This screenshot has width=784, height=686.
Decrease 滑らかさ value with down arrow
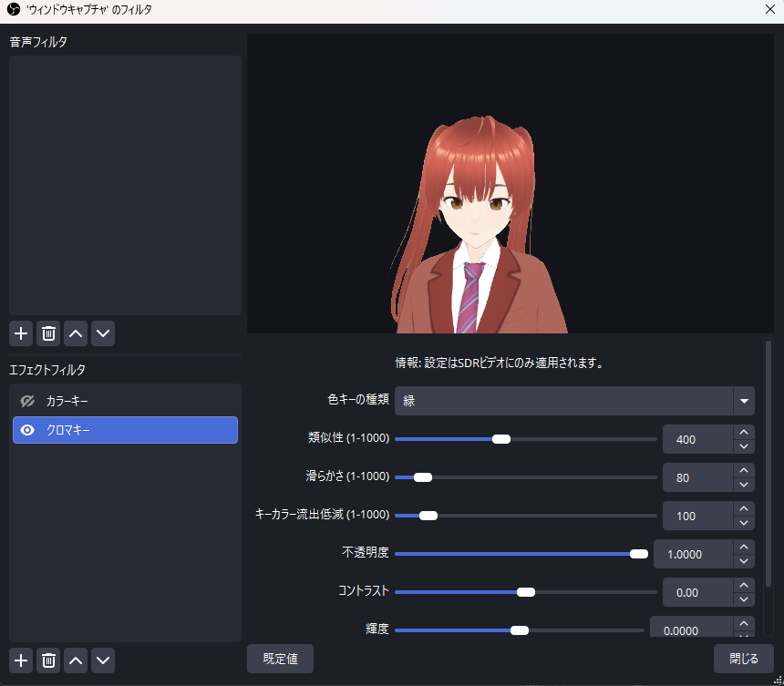click(744, 485)
